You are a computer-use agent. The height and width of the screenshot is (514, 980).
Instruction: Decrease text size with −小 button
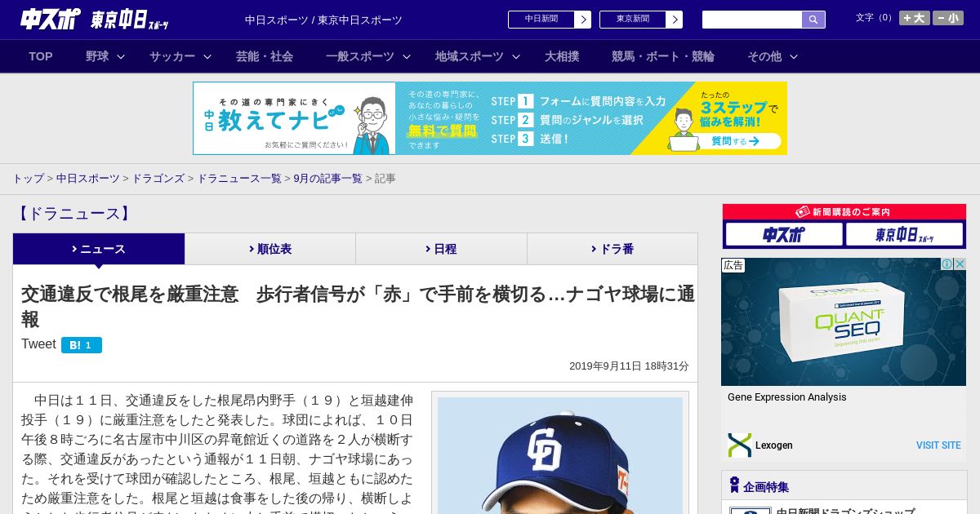point(948,18)
